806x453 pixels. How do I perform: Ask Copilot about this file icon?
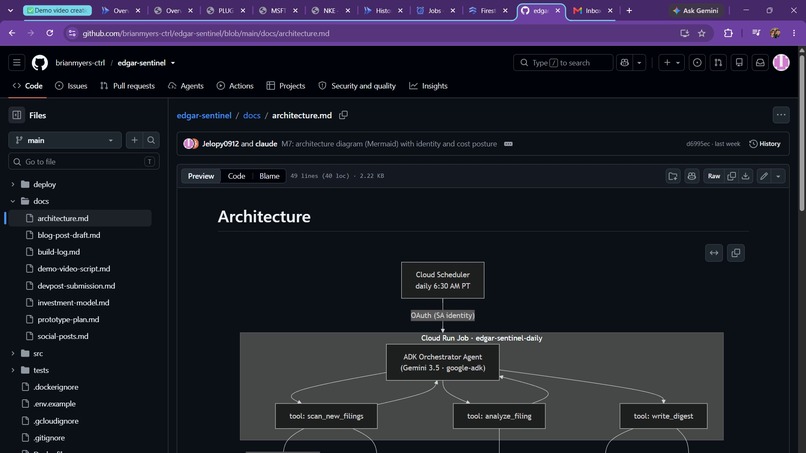(692, 176)
